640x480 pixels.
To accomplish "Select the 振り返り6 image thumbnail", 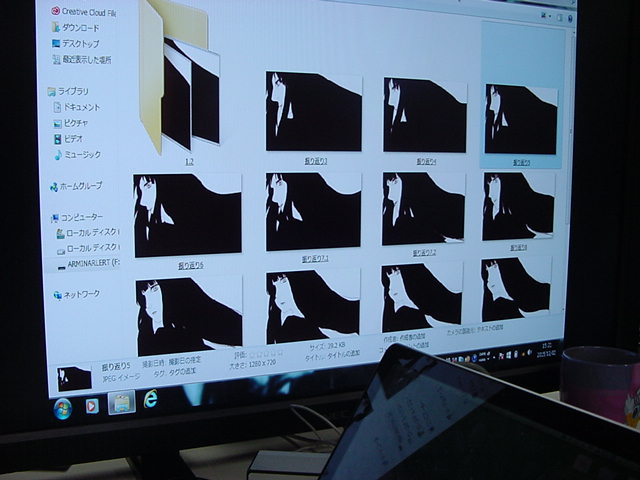I will (187, 215).
